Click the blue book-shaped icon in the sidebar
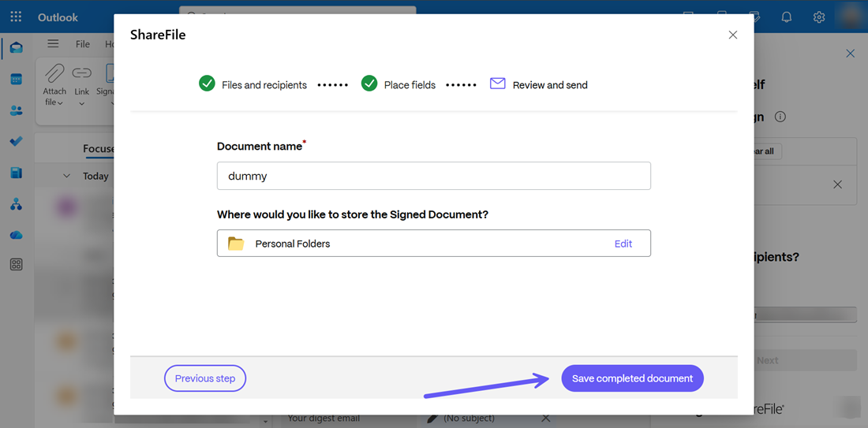Screen dimensions: 868x428 (16, 173)
